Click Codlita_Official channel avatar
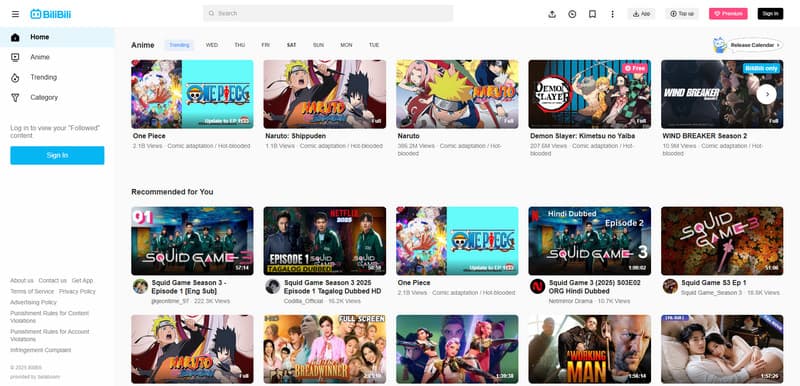This screenshot has height=386, width=800. pos(272,286)
